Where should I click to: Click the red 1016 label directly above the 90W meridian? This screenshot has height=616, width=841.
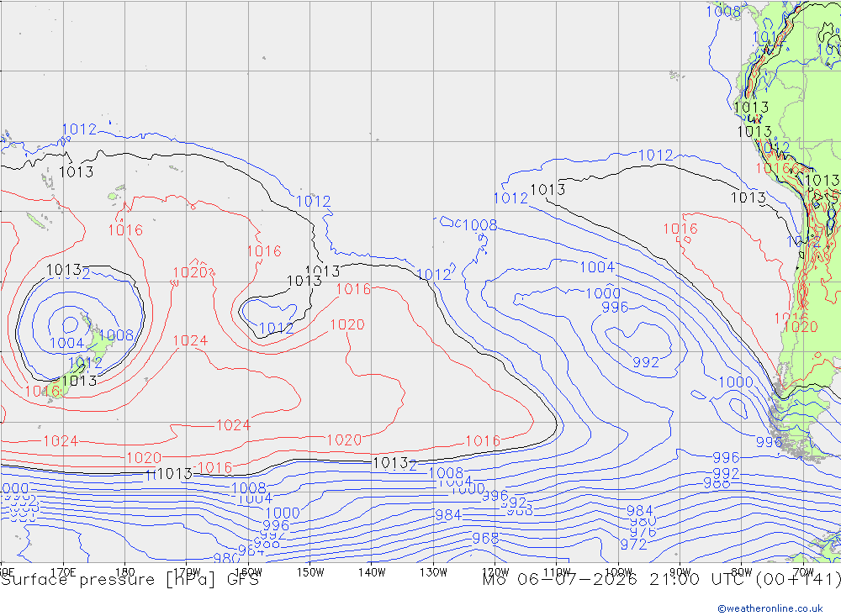click(680, 229)
